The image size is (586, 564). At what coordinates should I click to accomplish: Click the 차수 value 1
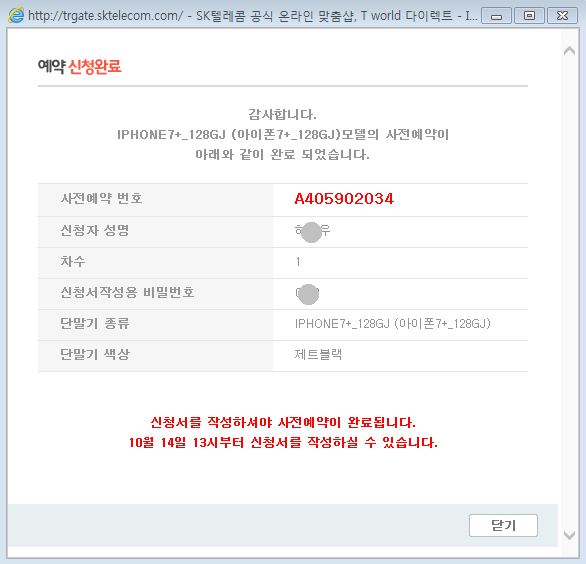298,262
